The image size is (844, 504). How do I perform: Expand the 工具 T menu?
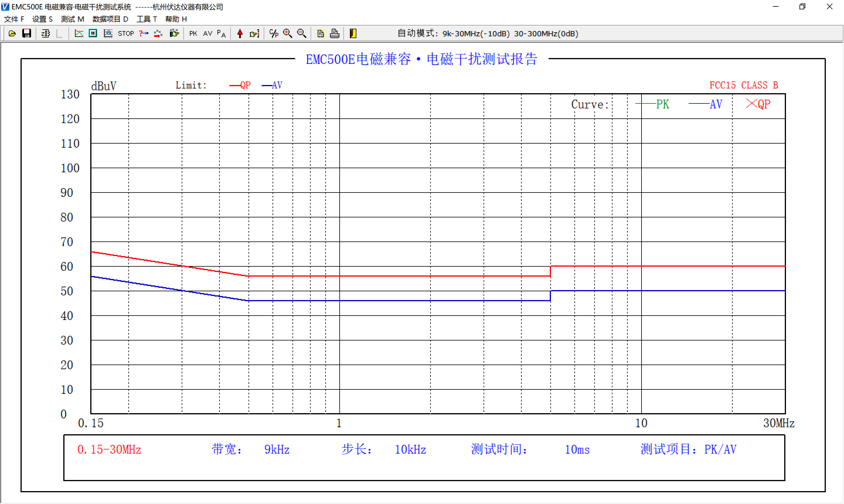click(x=147, y=19)
